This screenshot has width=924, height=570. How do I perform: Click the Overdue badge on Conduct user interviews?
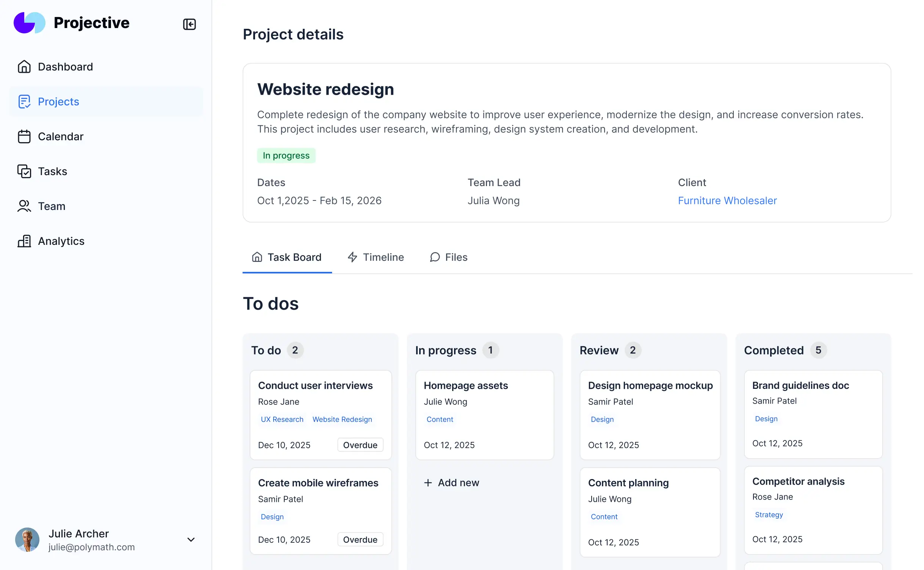pyautogui.click(x=360, y=445)
